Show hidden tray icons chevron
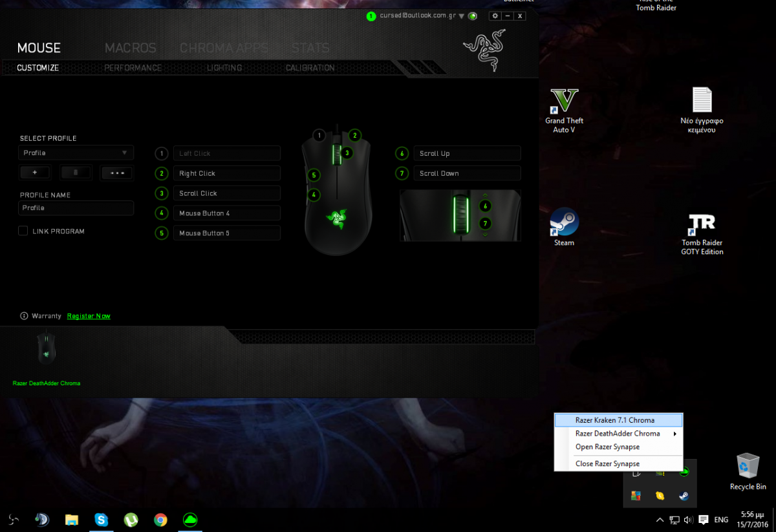 pos(660,520)
